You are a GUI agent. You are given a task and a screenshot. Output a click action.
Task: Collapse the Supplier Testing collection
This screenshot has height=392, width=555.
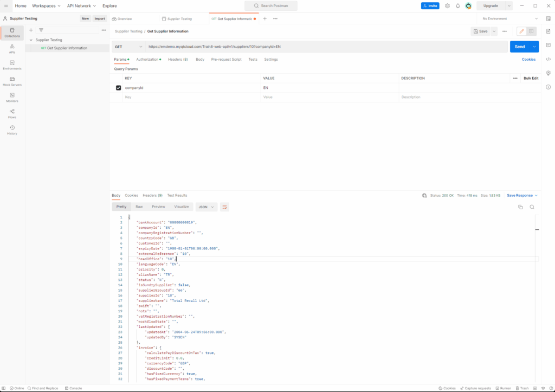coord(31,40)
